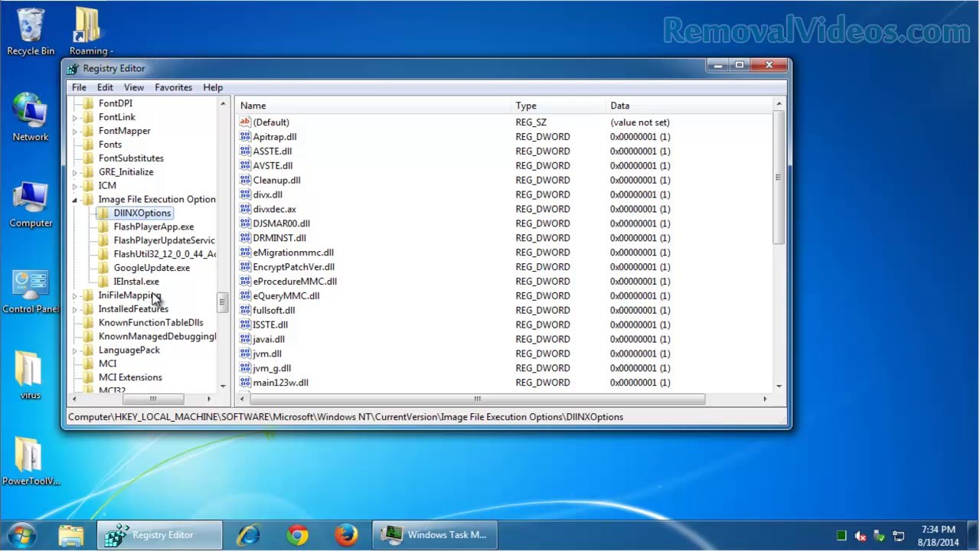Image resolution: width=980 pixels, height=551 pixels.
Task: Click the DllNXOptions folder icon
Action: pos(103,214)
